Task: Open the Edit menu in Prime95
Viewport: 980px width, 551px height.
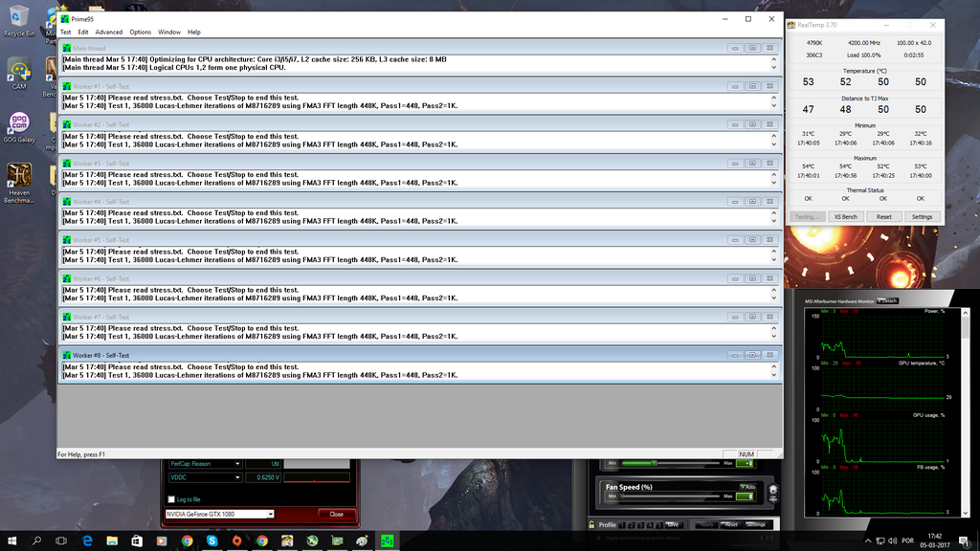Action: click(x=83, y=32)
